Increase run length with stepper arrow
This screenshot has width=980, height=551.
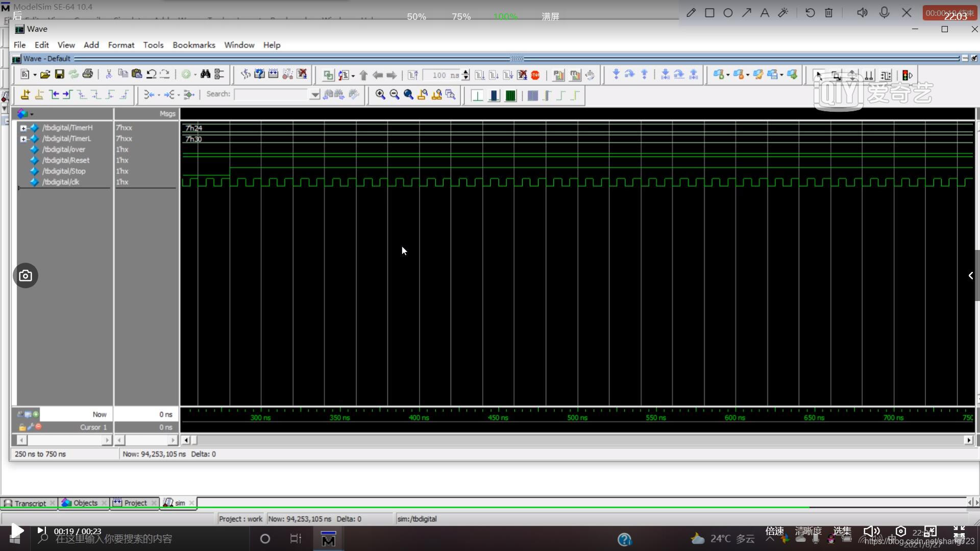pos(465,72)
